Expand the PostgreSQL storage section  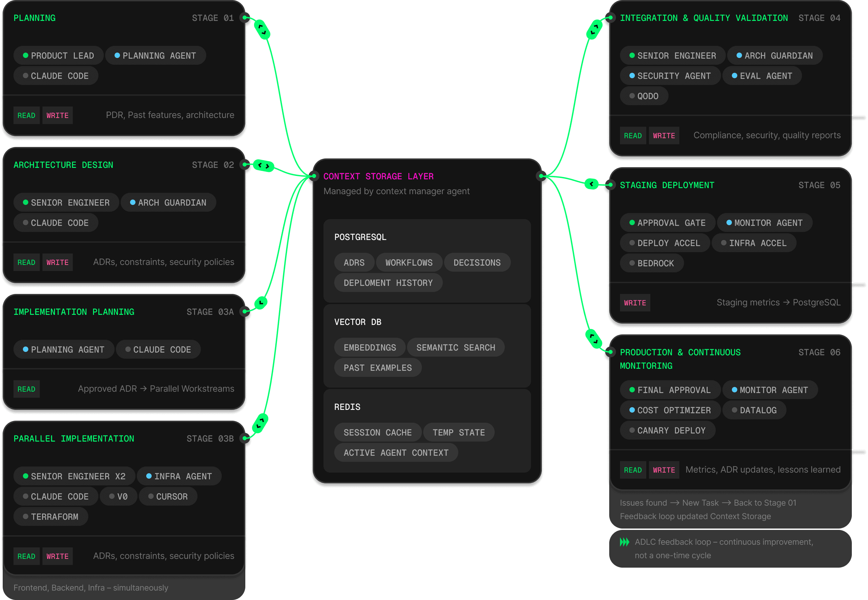click(360, 237)
